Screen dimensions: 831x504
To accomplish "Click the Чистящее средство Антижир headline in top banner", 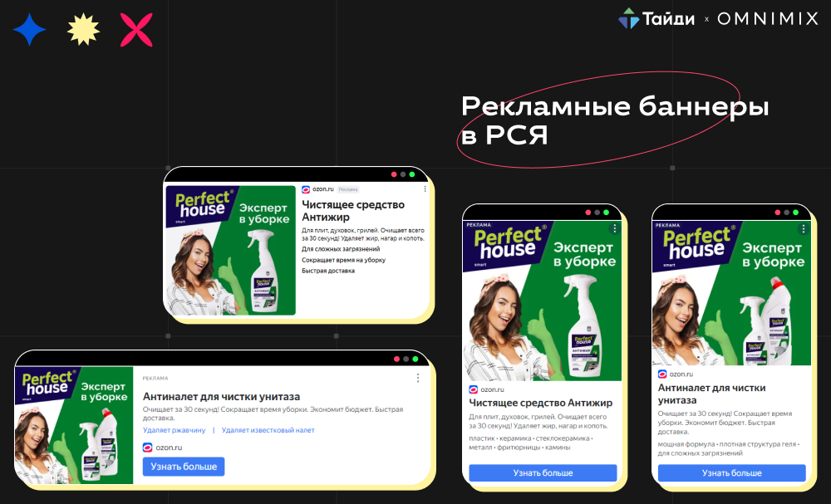I will tap(353, 211).
